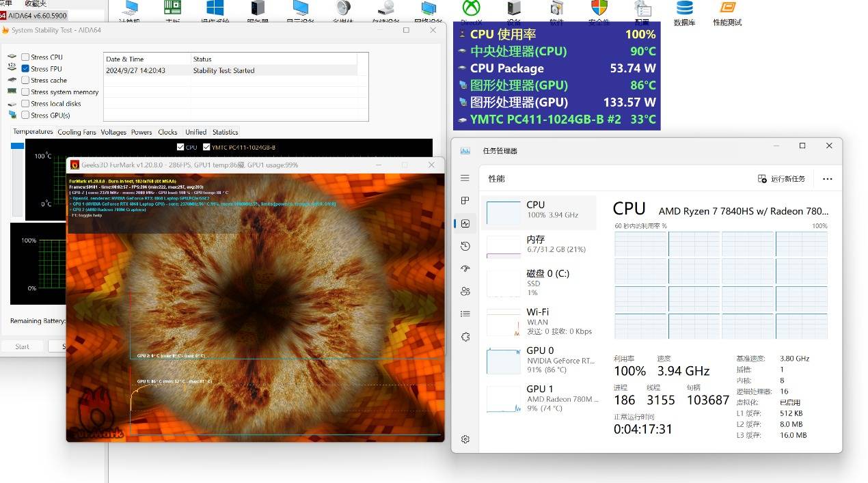Screen dimensions: 868x483
Task: Open the 性能测试 benchmark icon in AIDA64
Action: [728, 8]
